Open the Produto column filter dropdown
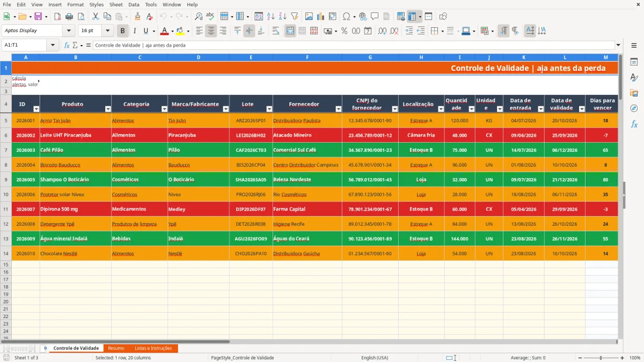Image resolution: width=644 pixels, height=362 pixels. (108, 109)
